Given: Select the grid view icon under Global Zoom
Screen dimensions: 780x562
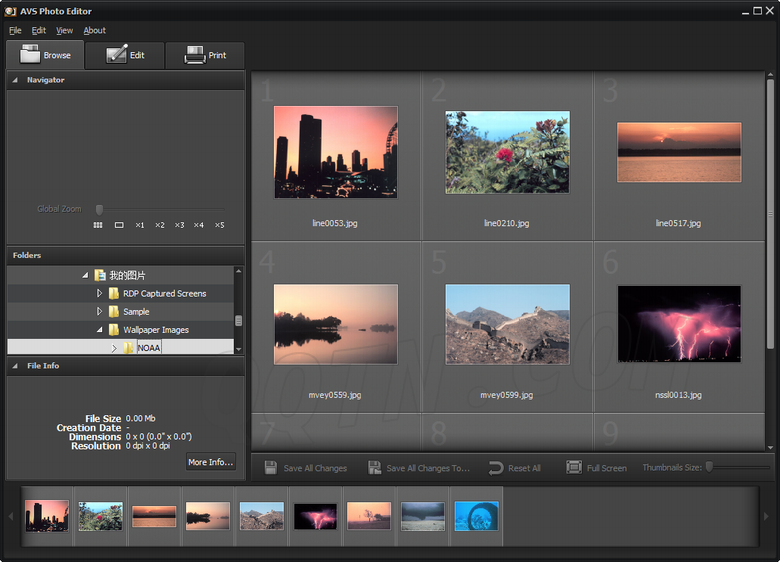Looking at the screenshot, I should click(98, 225).
